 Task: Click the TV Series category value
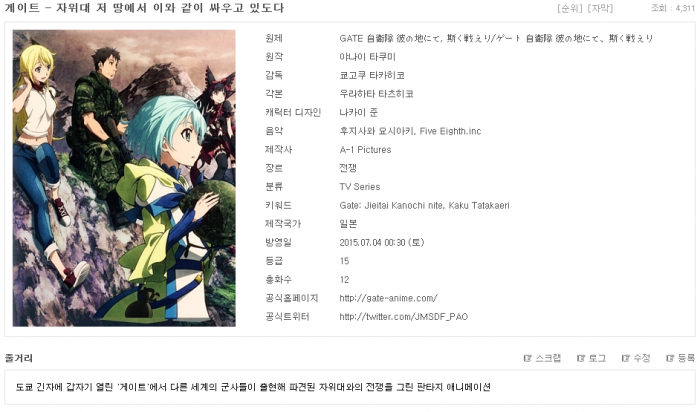[x=360, y=187]
